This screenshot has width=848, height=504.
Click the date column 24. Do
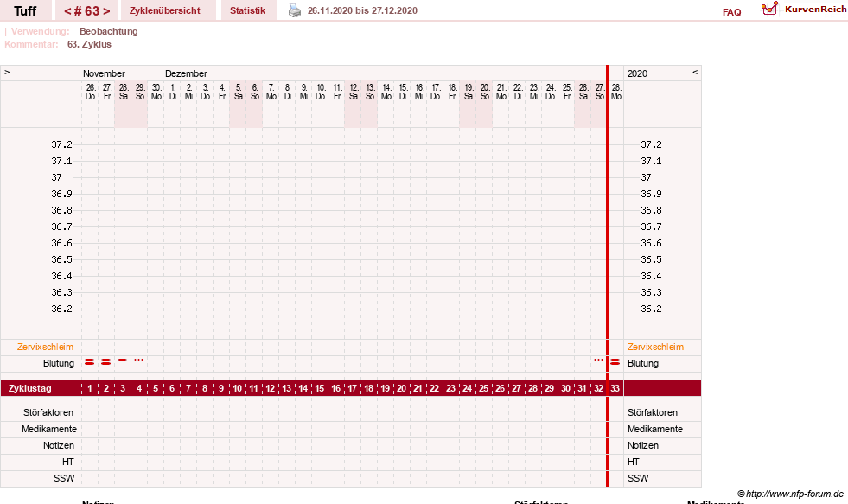tap(550, 92)
